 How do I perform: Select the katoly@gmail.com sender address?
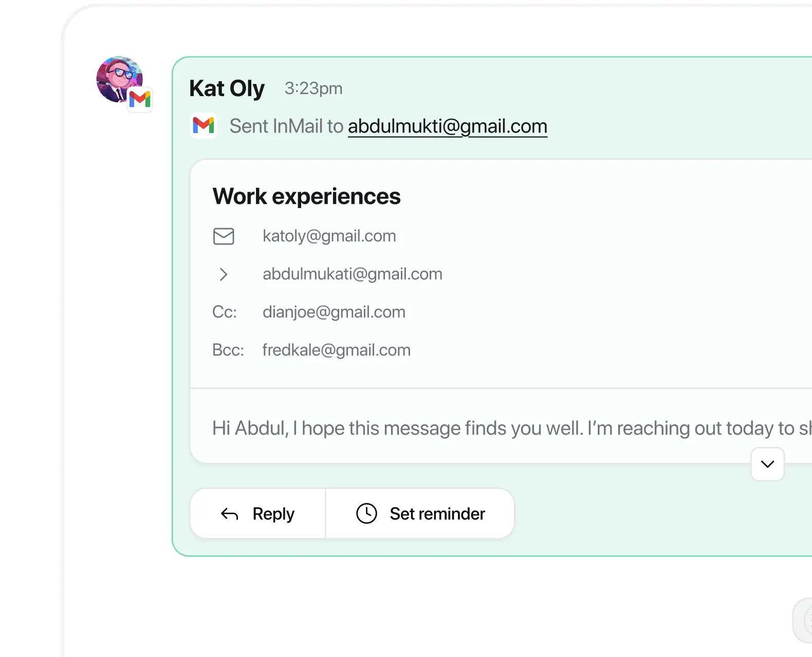329,236
